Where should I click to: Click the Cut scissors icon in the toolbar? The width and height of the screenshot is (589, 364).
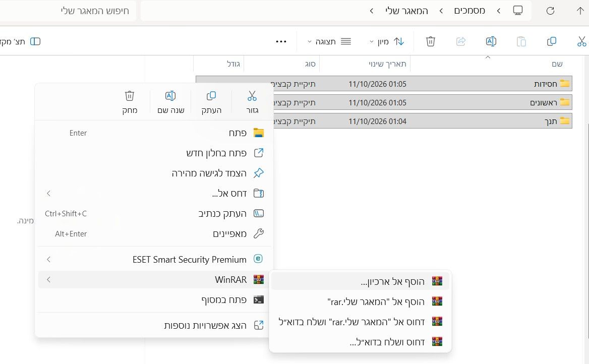pyautogui.click(x=581, y=41)
